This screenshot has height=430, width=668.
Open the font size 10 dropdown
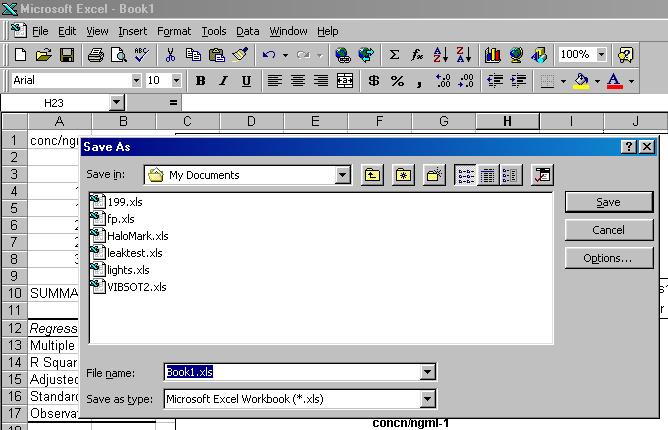tap(176, 81)
